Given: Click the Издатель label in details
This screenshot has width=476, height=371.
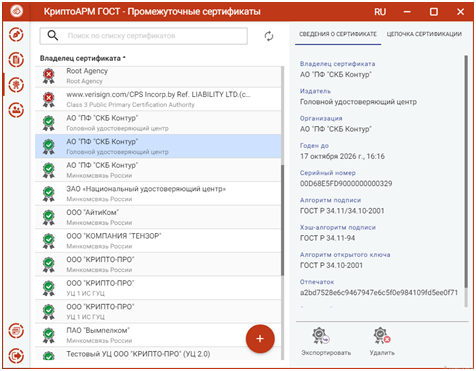Looking at the screenshot, I should pos(315,91).
